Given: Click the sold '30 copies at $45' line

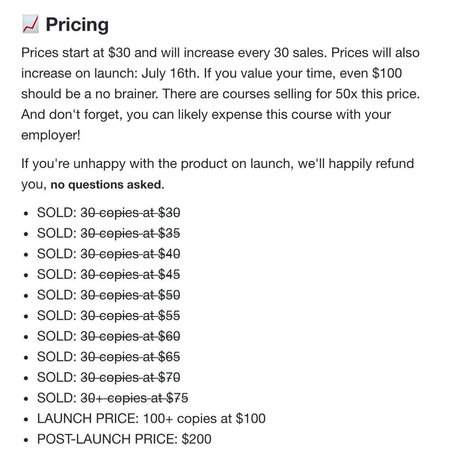Looking at the screenshot, I should tap(130, 274).
